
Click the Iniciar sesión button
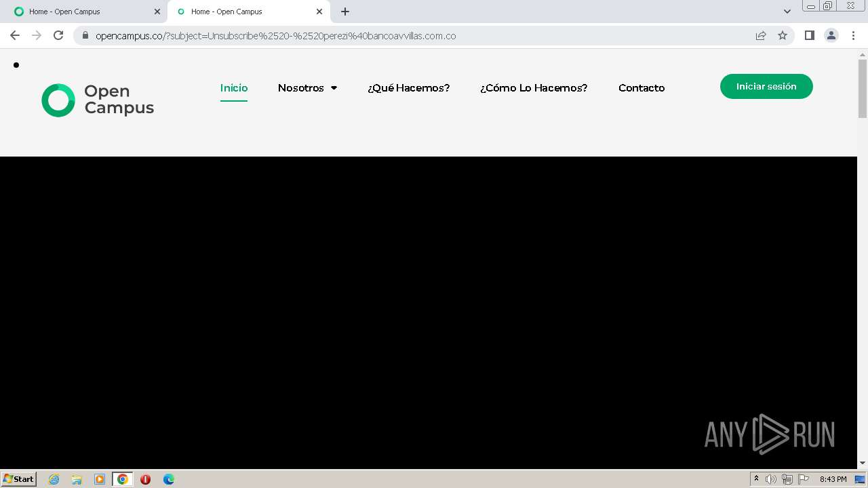tap(766, 87)
